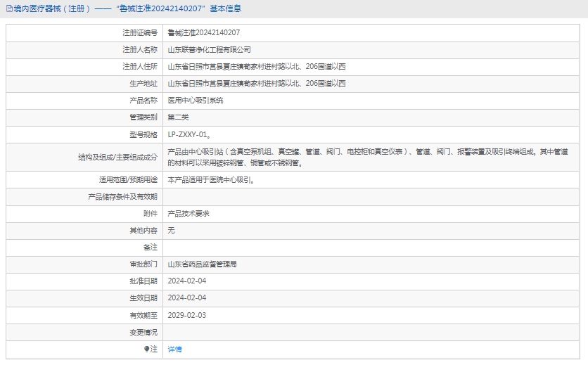Select product name 医用中心吸引系统
Screen dimensions: 588x365
(195, 101)
